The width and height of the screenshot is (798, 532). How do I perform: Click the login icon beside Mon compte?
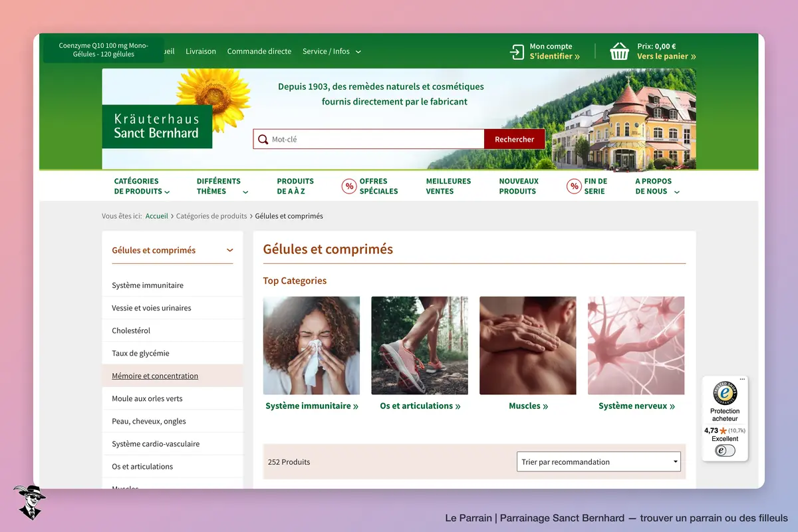click(x=517, y=51)
